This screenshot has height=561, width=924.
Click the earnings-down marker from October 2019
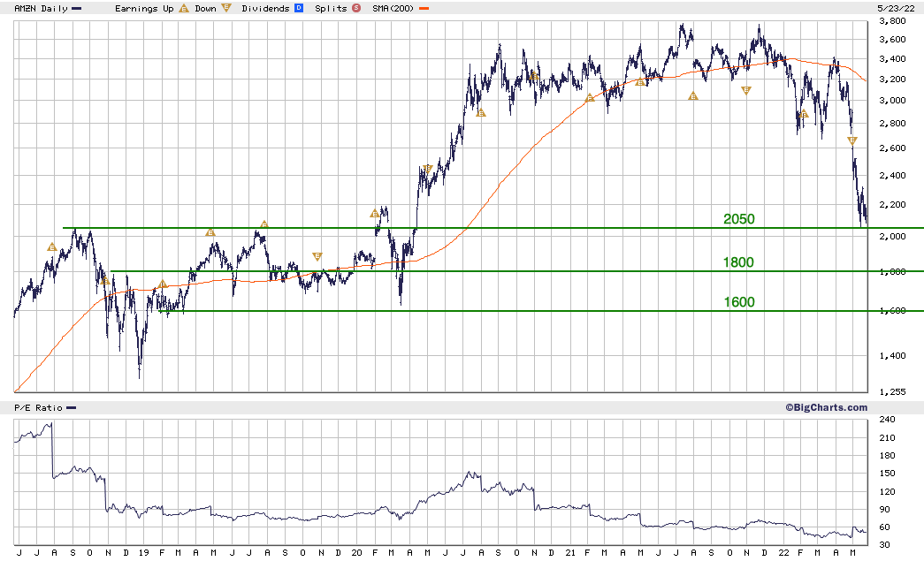[317, 256]
